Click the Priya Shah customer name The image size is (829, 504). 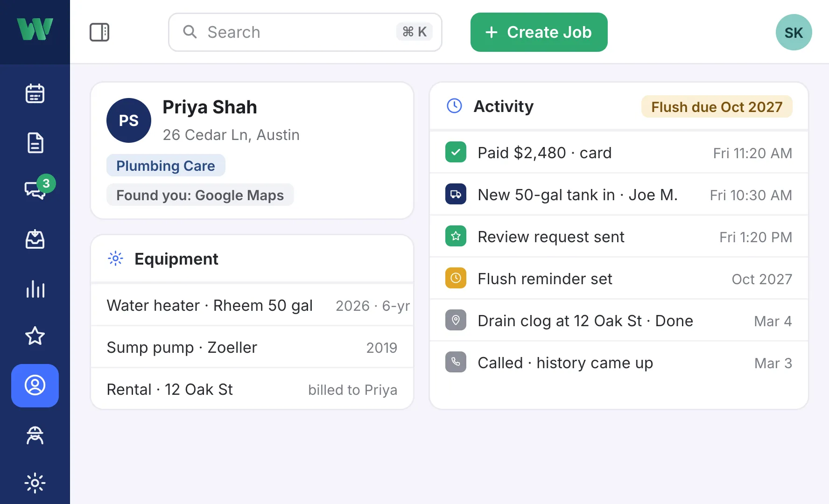(210, 107)
